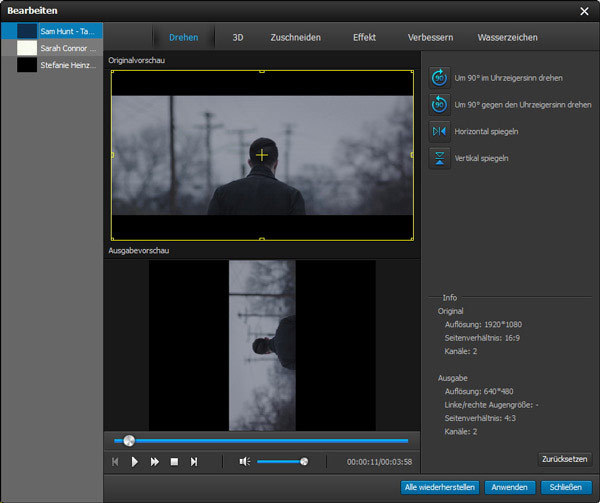Rotate video 90° counterclockwise icon
This screenshot has height=503, width=600.
(x=439, y=105)
